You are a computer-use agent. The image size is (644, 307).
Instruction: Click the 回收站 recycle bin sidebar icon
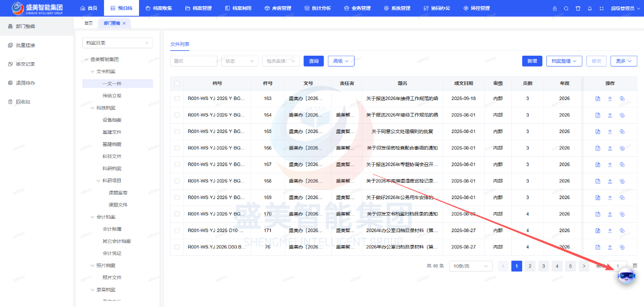point(10,102)
